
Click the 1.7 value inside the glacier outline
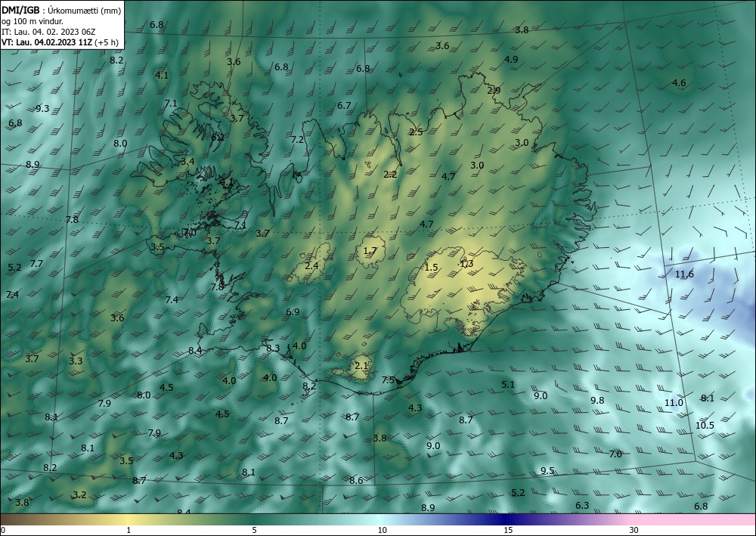click(x=370, y=251)
